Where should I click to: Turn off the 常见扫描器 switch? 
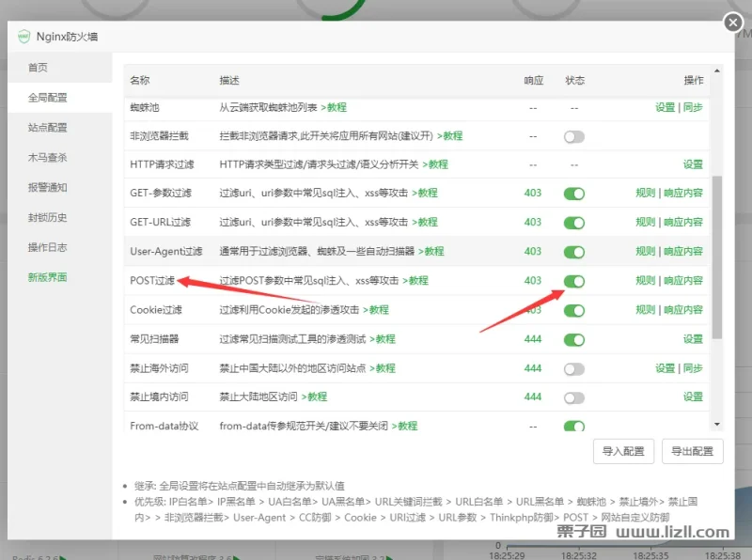click(574, 340)
